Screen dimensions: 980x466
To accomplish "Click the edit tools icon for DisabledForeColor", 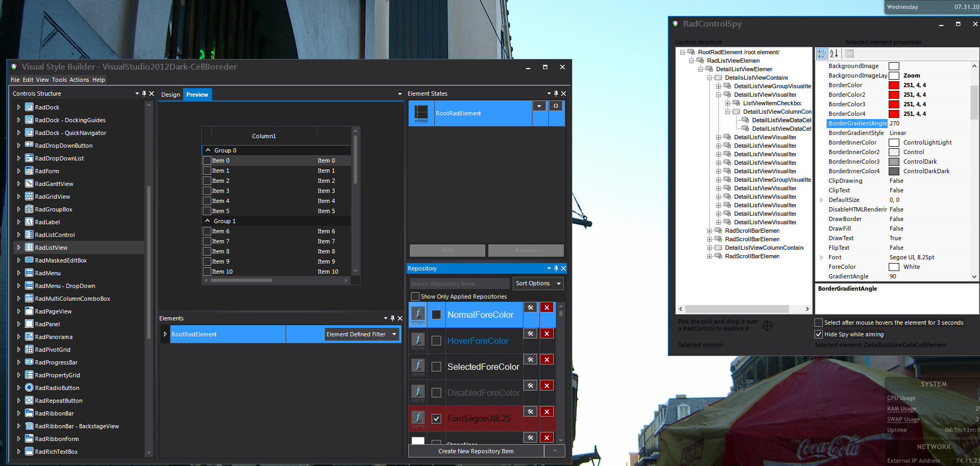I will click(x=530, y=386).
